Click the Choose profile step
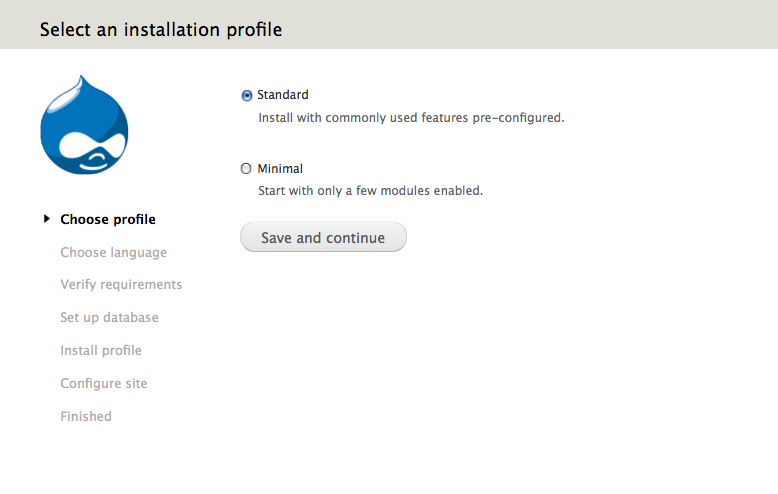 coord(108,219)
